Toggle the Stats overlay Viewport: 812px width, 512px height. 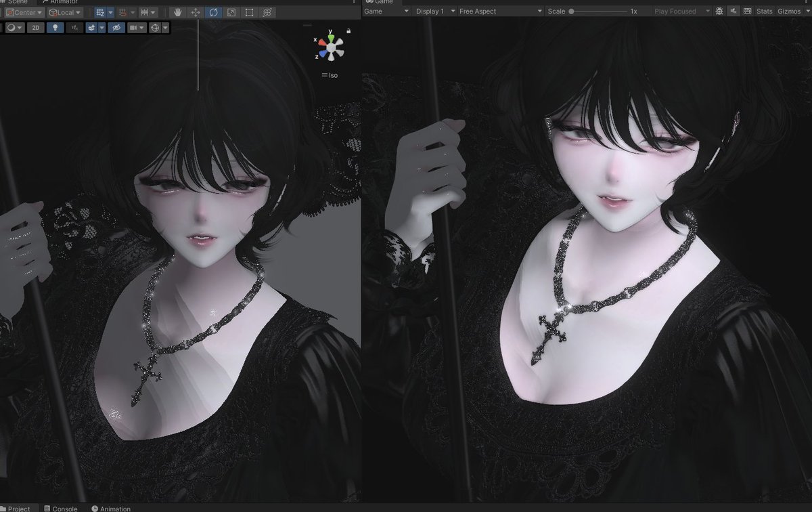click(x=765, y=12)
